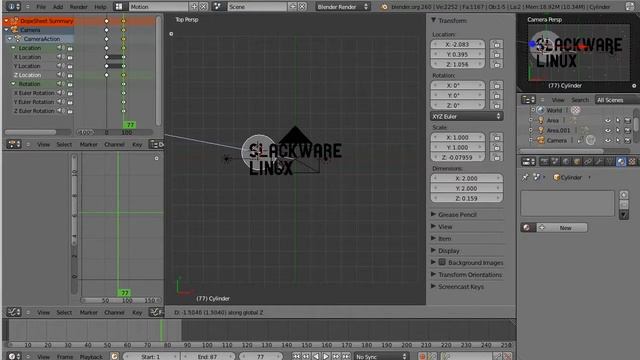Viewport: 640px width, 360px height.
Task: Expand the Transform Orientations panel
Action: click(x=433, y=274)
